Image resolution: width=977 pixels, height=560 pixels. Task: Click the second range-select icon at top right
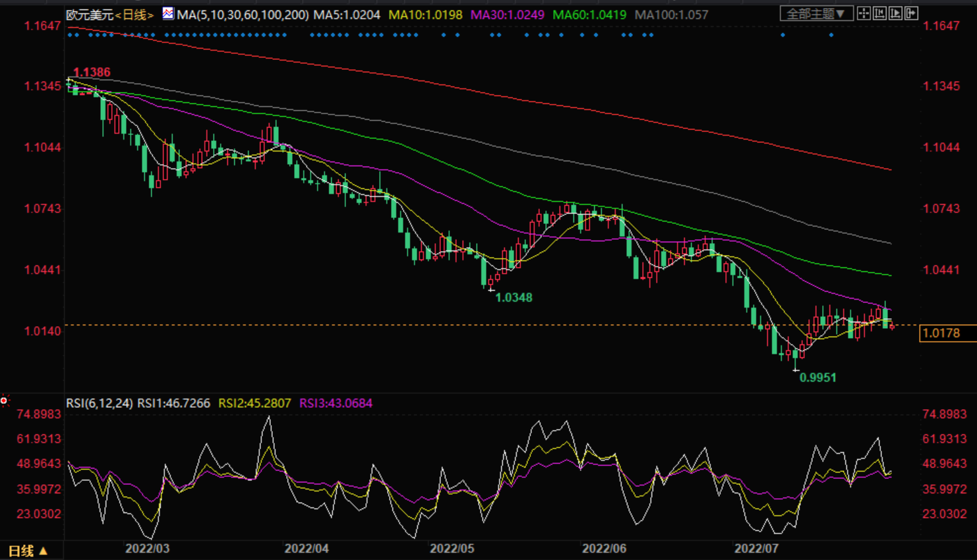click(879, 13)
